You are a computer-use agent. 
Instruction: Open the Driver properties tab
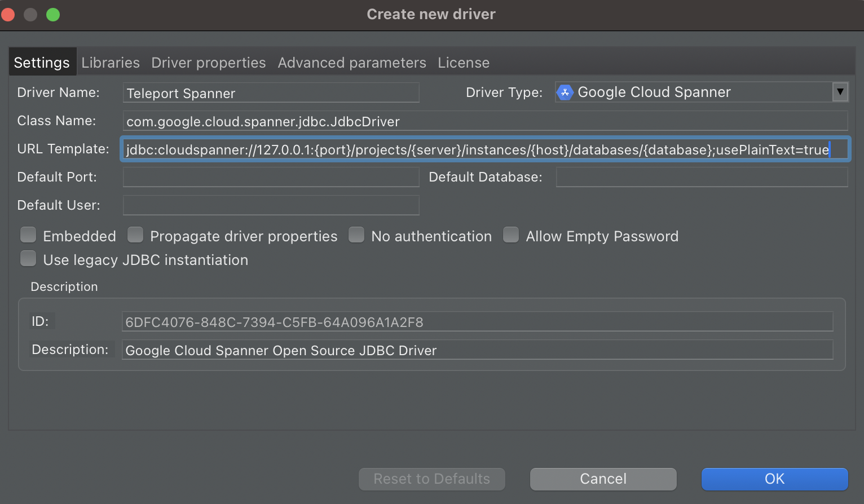pos(208,62)
